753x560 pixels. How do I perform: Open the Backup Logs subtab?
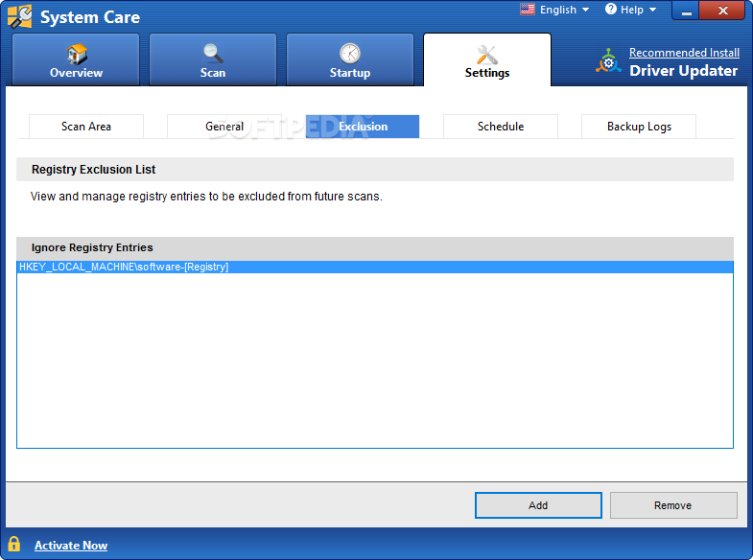pos(639,127)
